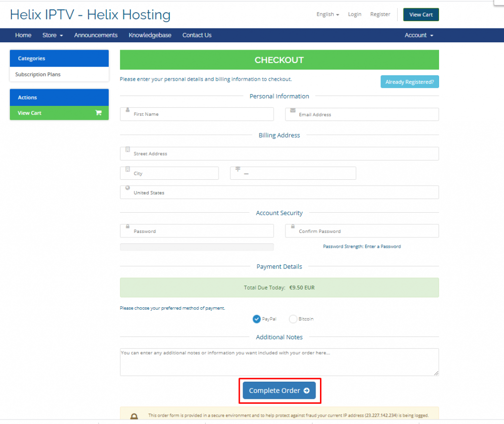Click the globe icon beside United States
504x424 pixels.
(127, 188)
